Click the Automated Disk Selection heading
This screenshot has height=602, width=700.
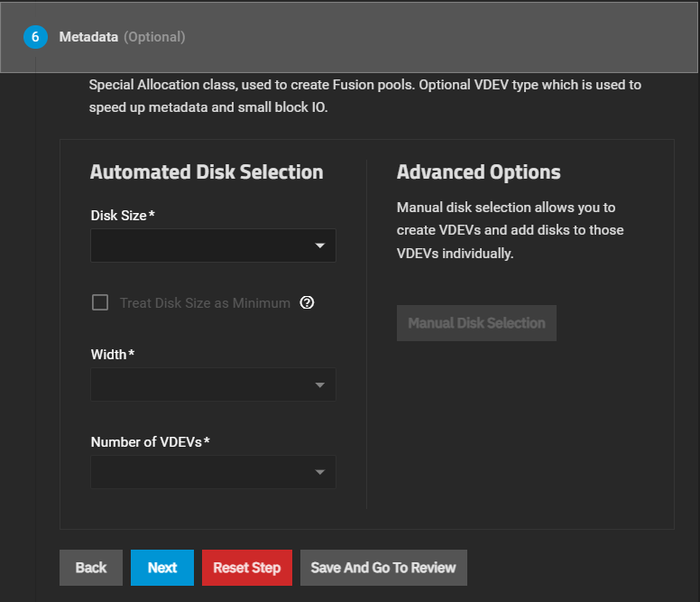pyautogui.click(x=207, y=172)
